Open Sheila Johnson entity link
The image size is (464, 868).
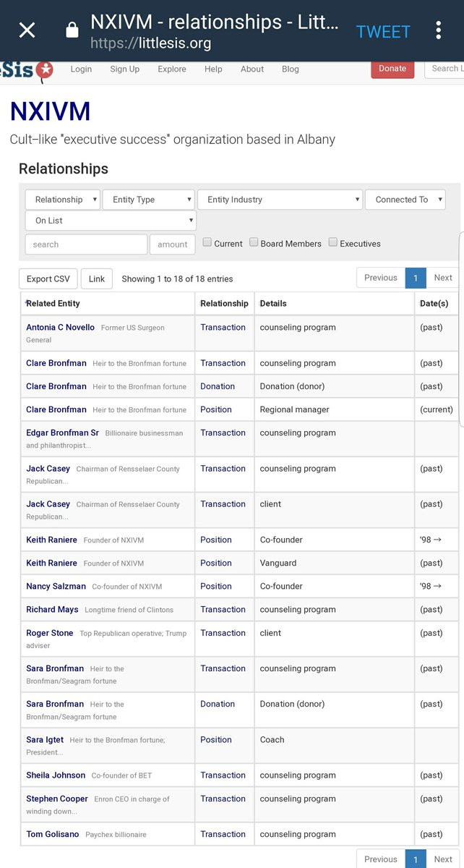click(56, 775)
